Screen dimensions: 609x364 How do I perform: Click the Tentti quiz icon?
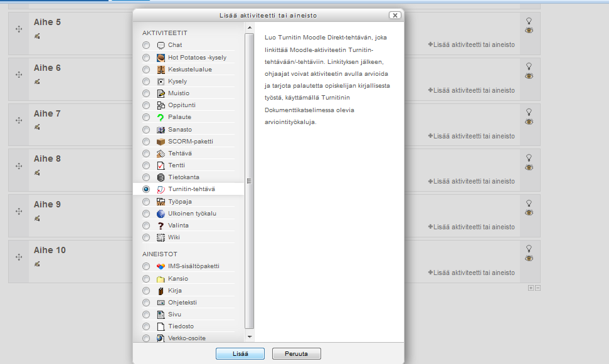tap(161, 165)
